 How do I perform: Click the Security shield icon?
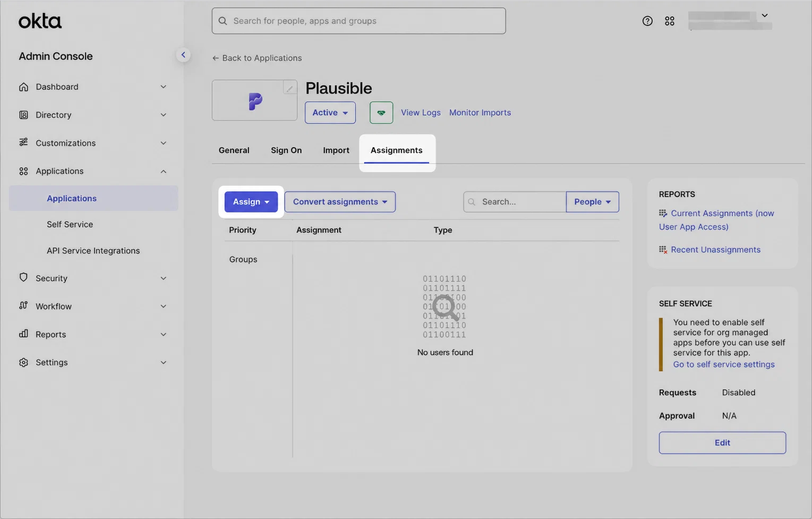pyautogui.click(x=23, y=277)
